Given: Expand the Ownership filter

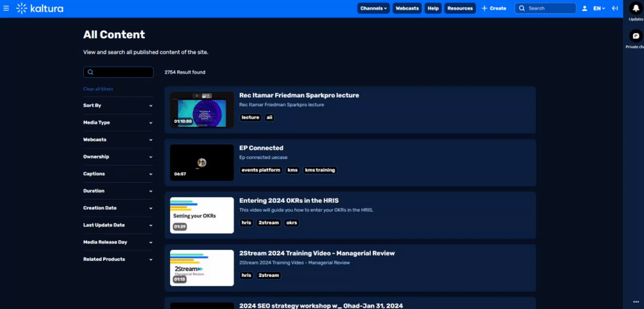Looking at the screenshot, I should pyautogui.click(x=118, y=157).
